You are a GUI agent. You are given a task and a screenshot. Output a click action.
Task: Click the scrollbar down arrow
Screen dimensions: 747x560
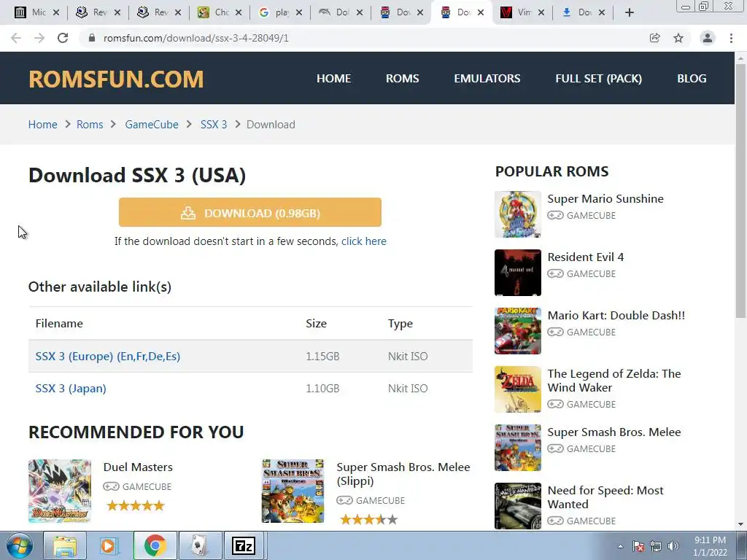tap(740, 524)
